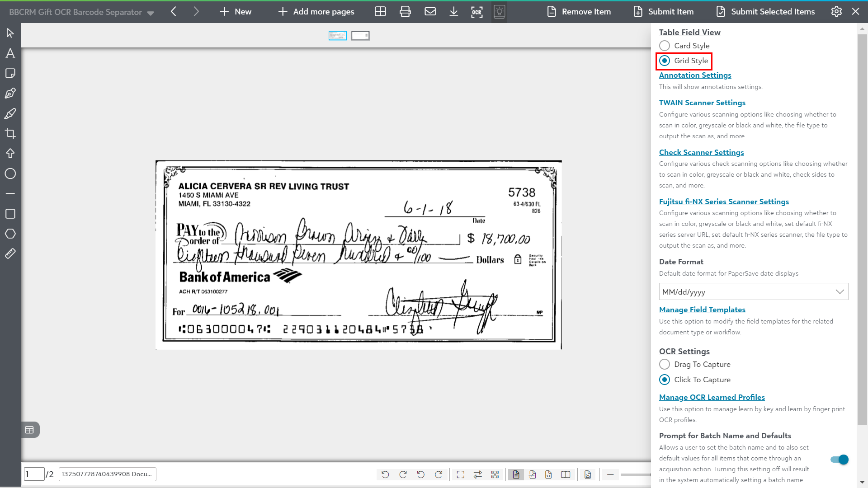Image resolution: width=868 pixels, height=488 pixels.
Task: Click the print icon in top toolbar
Action: [x=405, y=12]
